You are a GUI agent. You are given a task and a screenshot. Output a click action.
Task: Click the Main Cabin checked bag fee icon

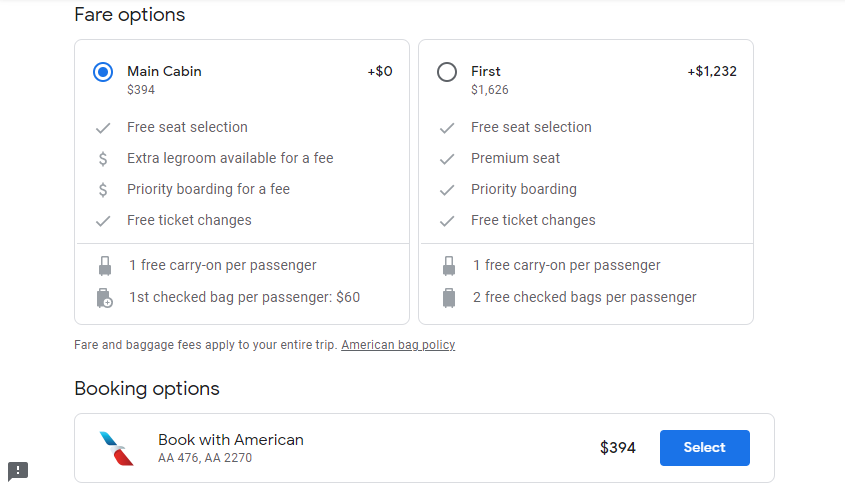point(105,298)
